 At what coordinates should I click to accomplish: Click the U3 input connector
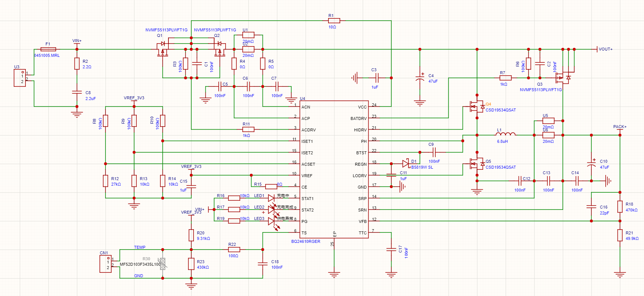[x=20, y=78]
